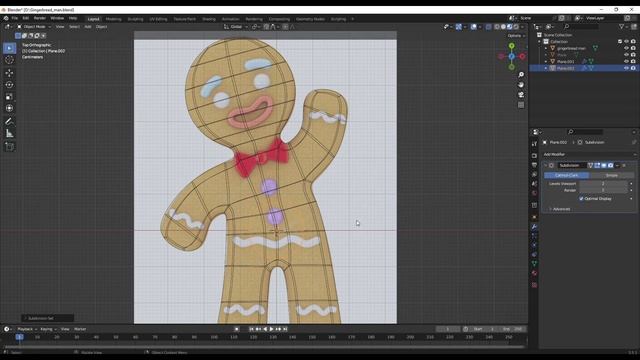Hide Plane.002 in viewport
The height and width of the screenshot is (360, 640).
pos(626,68)
